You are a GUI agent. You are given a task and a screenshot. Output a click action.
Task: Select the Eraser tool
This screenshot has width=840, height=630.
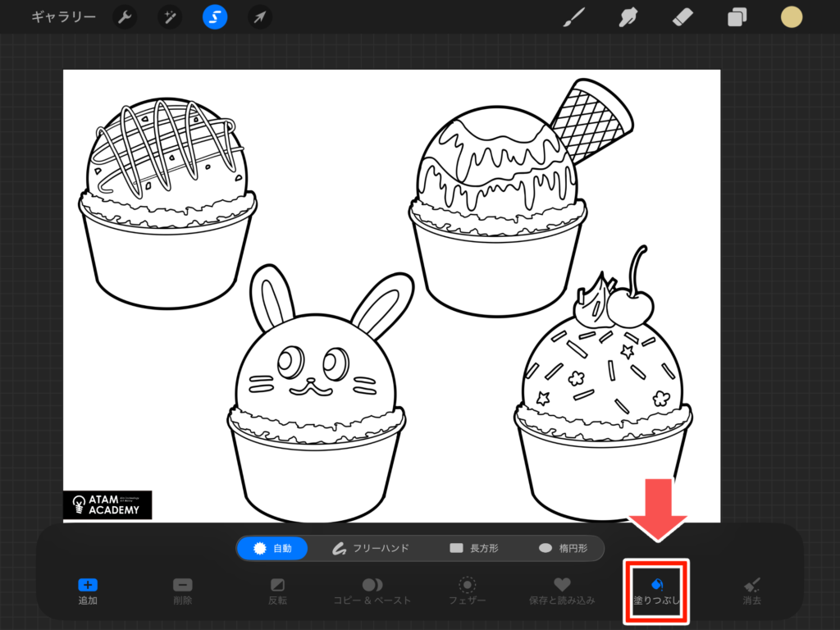[x=682, y=17]
